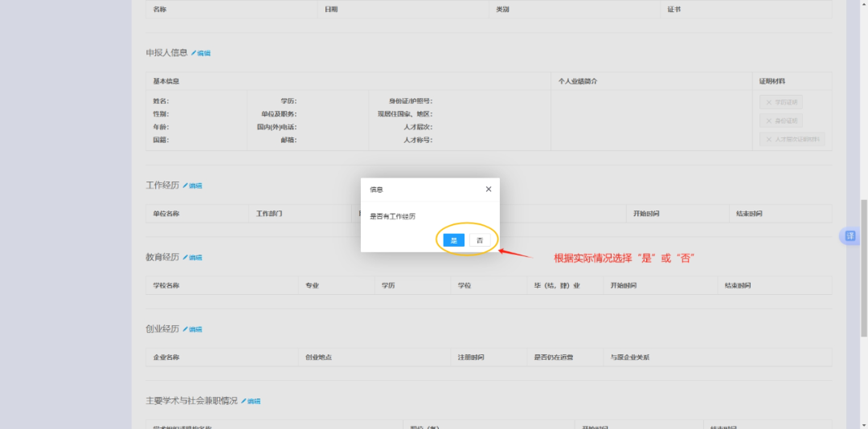This screenshot has width=868, height=429.
Task: Click the 结束时间 header in work experience table
Action: pos(749,214)
